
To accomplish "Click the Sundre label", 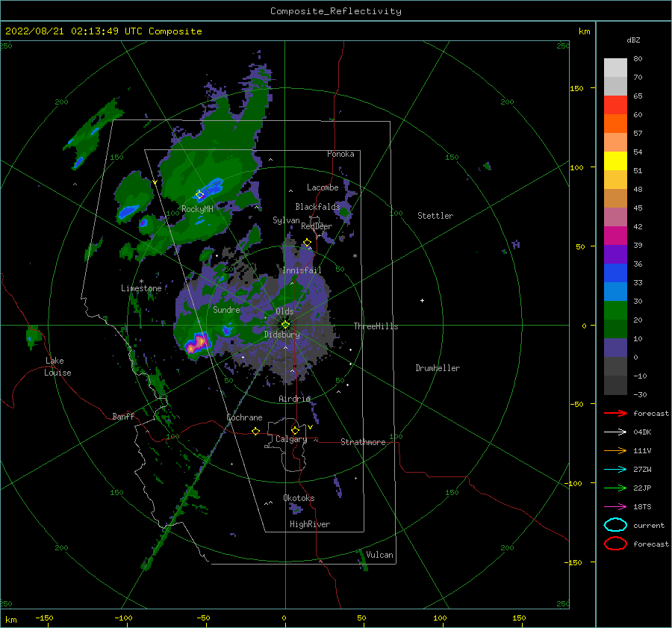I will click(226, 310).
